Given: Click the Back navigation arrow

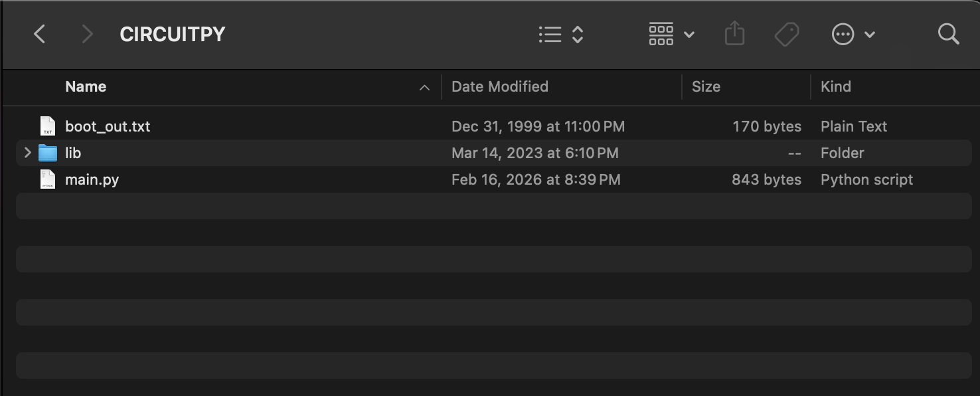Looking at the screenshot, I should pyautogui.click(x=40, y=34).
